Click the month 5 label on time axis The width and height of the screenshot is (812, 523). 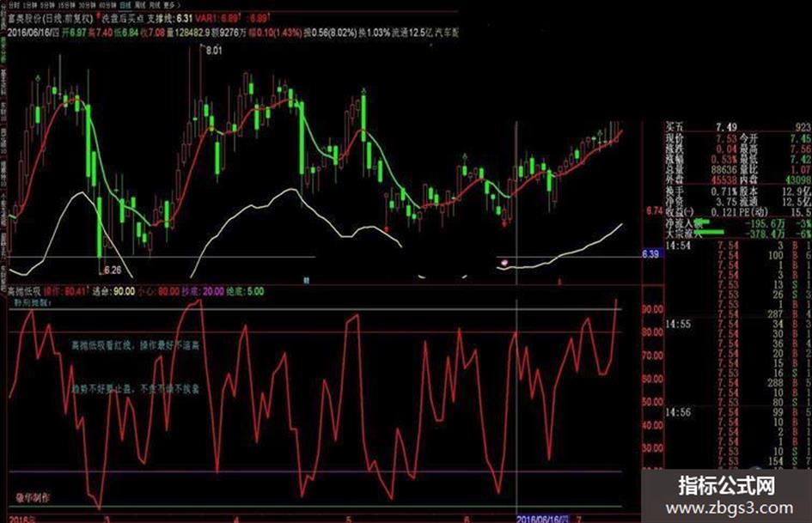349,520
